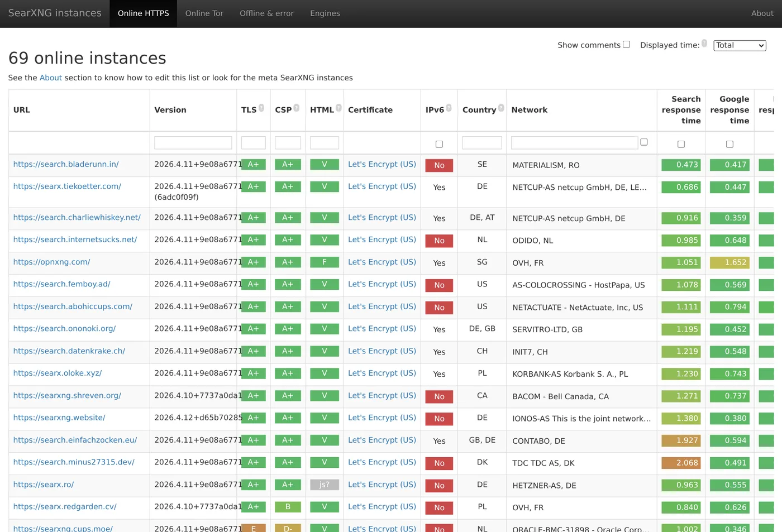
Task: Focus the Version filter input
Action: tap(193, 143)
